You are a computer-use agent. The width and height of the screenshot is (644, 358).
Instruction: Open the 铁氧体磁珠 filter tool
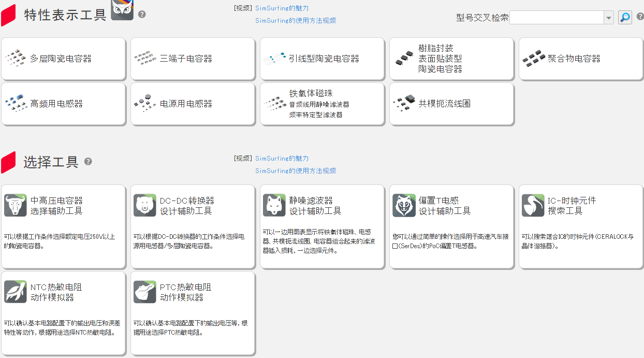point(321,104)
